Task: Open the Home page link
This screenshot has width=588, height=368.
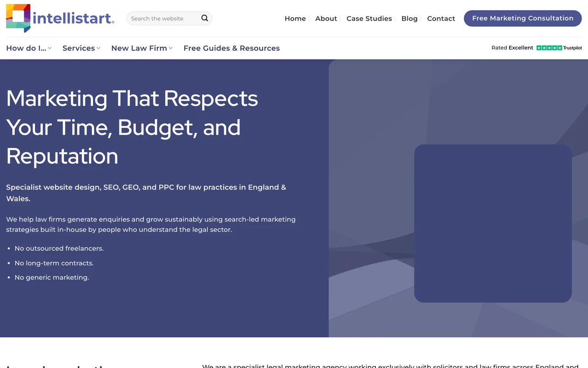Action: pos(295,18)
